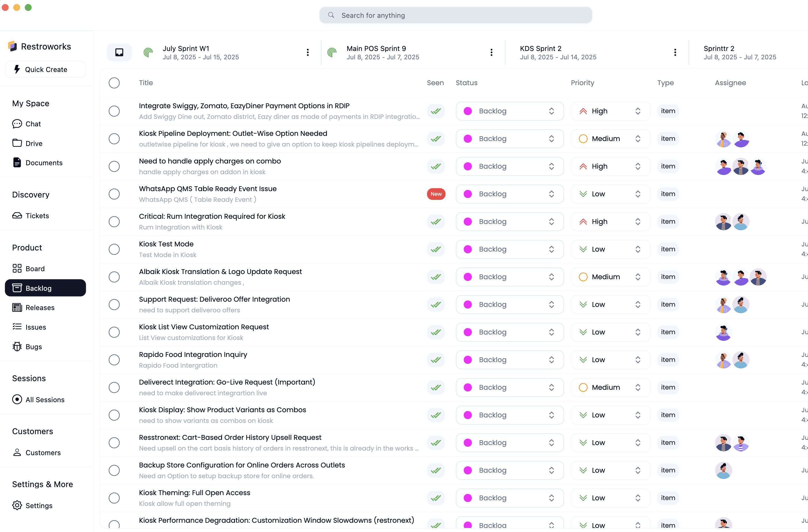Screen dimensions: 808x532
Task: Open Priority dropdown for Kiosk Pipeline Deployment
Action: pyautogui.click(x=610, y=138)
